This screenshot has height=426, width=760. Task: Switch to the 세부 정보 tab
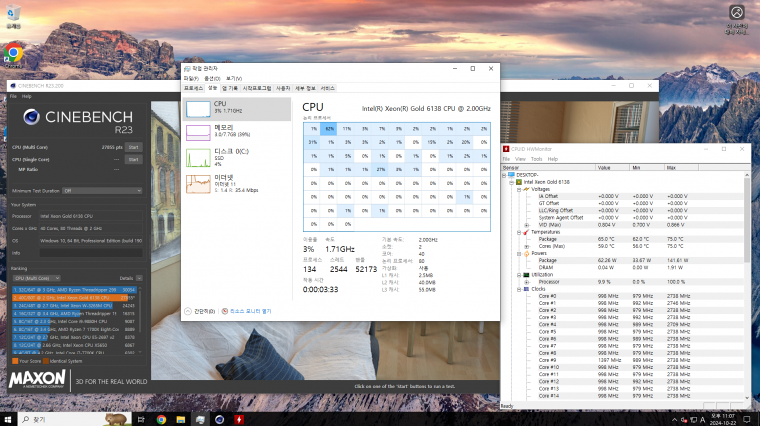click(305, 88)
